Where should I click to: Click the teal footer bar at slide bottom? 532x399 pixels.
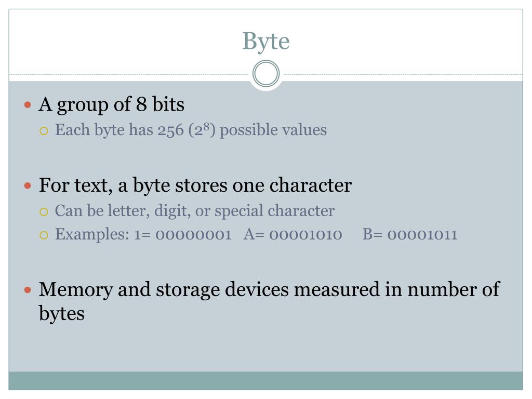(x=266, y=380)
